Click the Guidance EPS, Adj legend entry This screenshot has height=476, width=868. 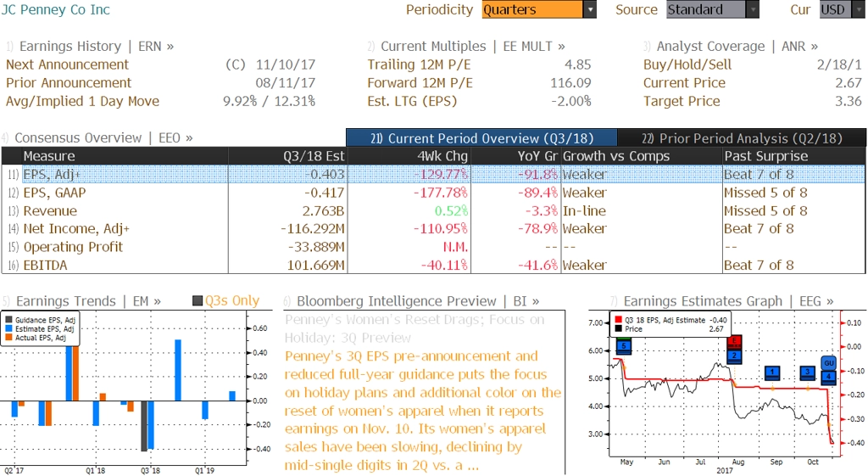(x=41, y=320)
